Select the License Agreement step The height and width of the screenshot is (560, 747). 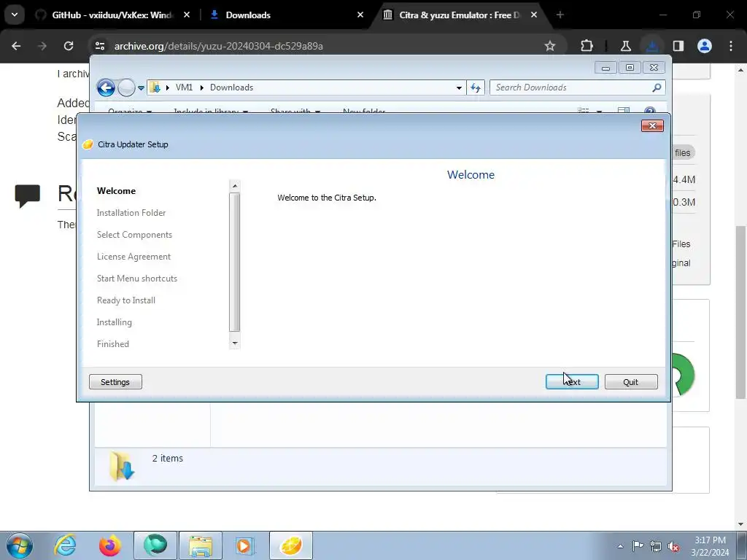tap(133, 257)
